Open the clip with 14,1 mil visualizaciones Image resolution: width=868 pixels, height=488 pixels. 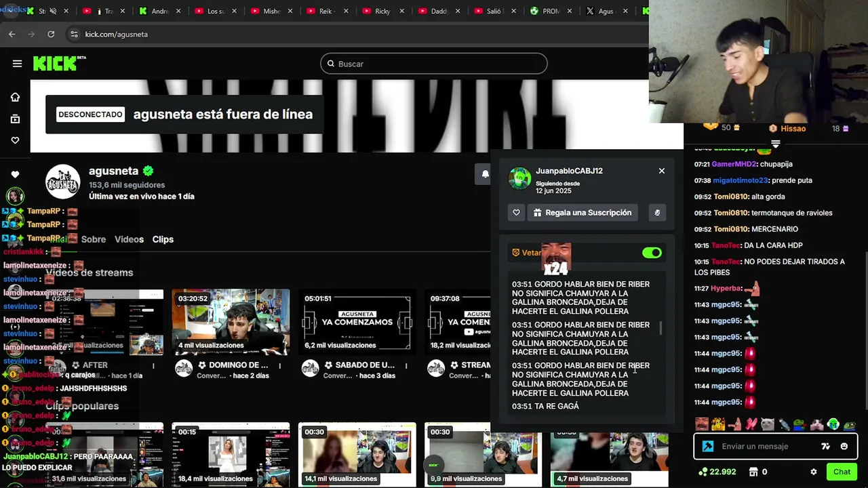(357, 454)
